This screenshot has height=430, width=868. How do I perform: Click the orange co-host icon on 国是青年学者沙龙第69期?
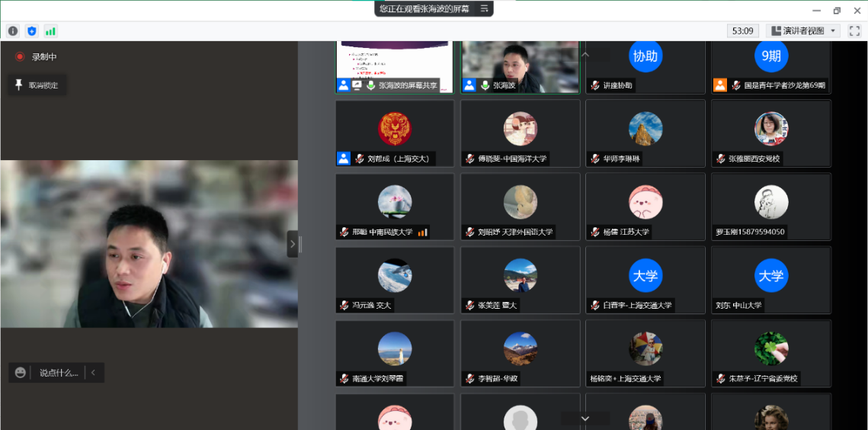(x=719, y=85)
